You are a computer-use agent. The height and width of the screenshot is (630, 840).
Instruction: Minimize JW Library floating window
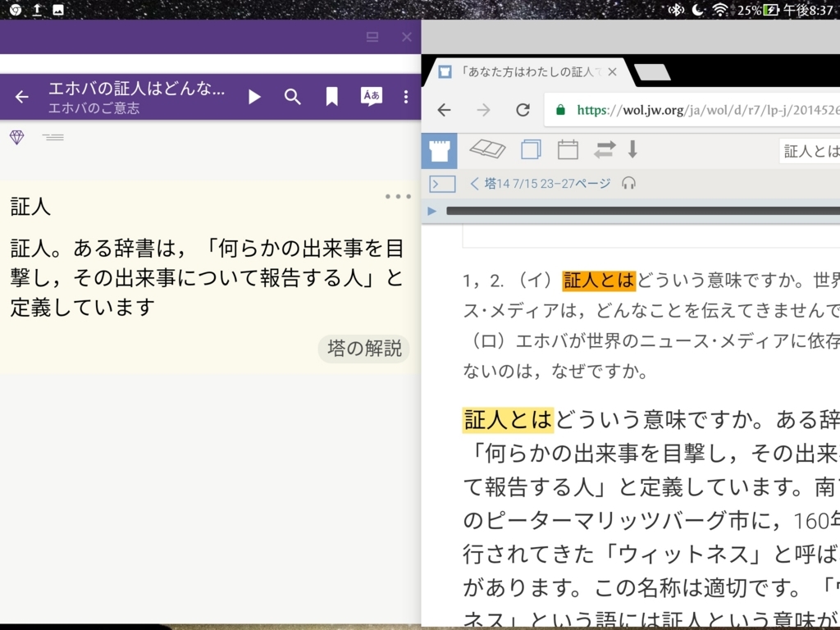(x=372, y=36)
